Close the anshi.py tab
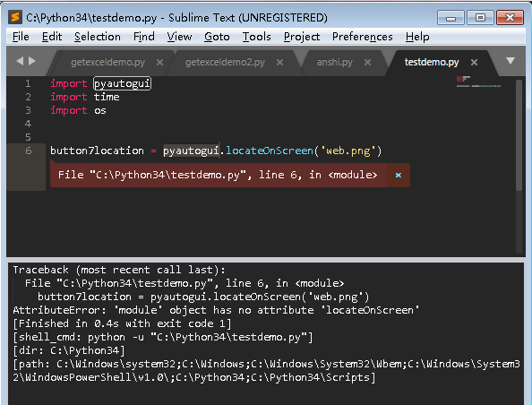The image size is (532, 405). click(367, 63)
